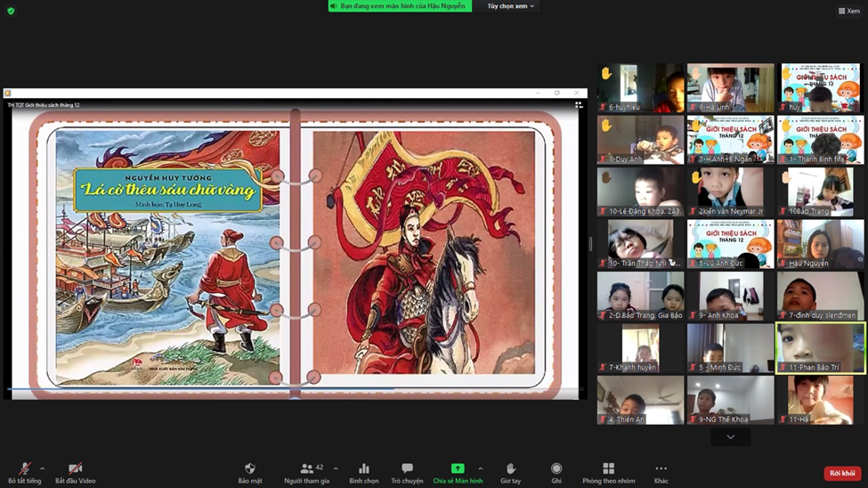Click raised hand icon on 6-huyhieu tile
The height and width of the screenshot is (488, 868).
(606, 73)
